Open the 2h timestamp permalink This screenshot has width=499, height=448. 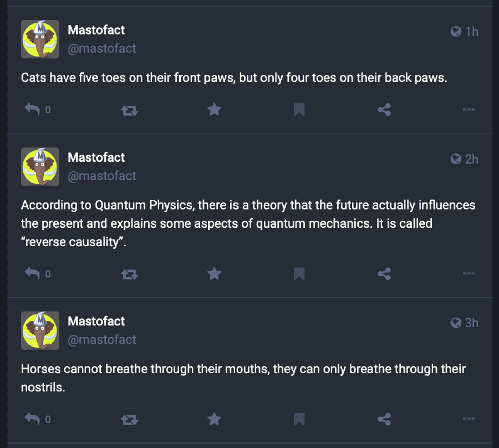472,159
